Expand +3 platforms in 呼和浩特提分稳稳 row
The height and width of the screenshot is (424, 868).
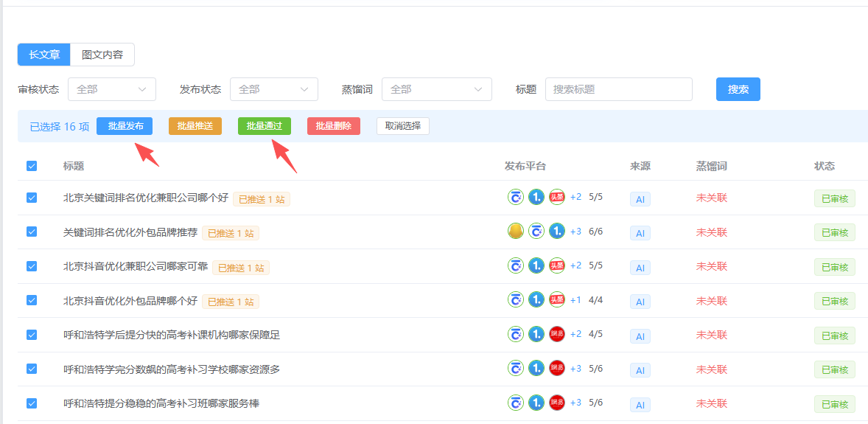click(575, 403)
